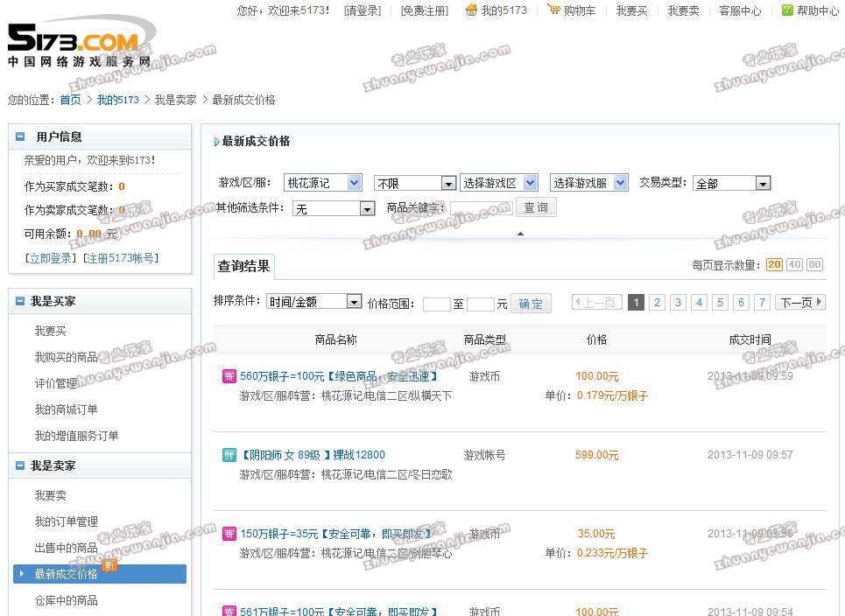Screen dimensions: 845x616
Task: Click the 查询 search button
Action: coord(536,207)
